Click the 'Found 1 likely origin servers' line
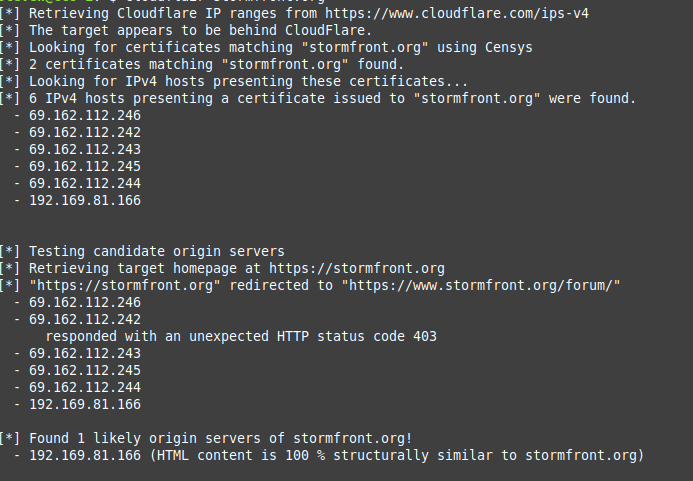 (x=206, y=439)
